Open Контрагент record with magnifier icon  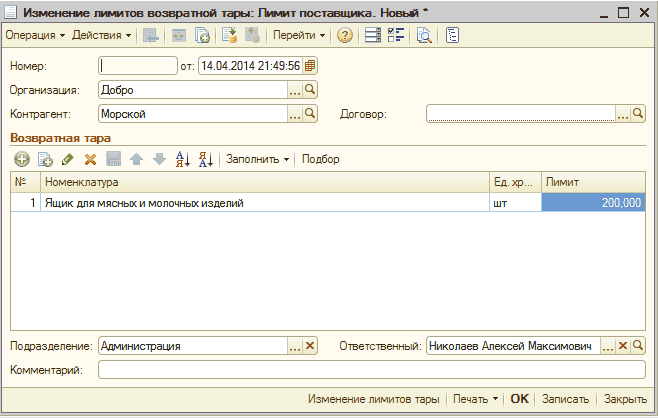tap(310, 114)
